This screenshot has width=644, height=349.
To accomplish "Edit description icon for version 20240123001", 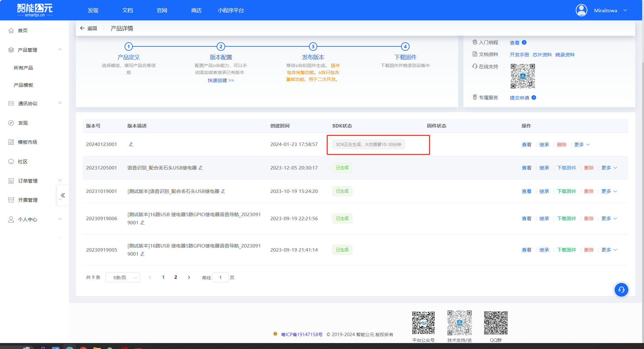I will tap(131, 144).
